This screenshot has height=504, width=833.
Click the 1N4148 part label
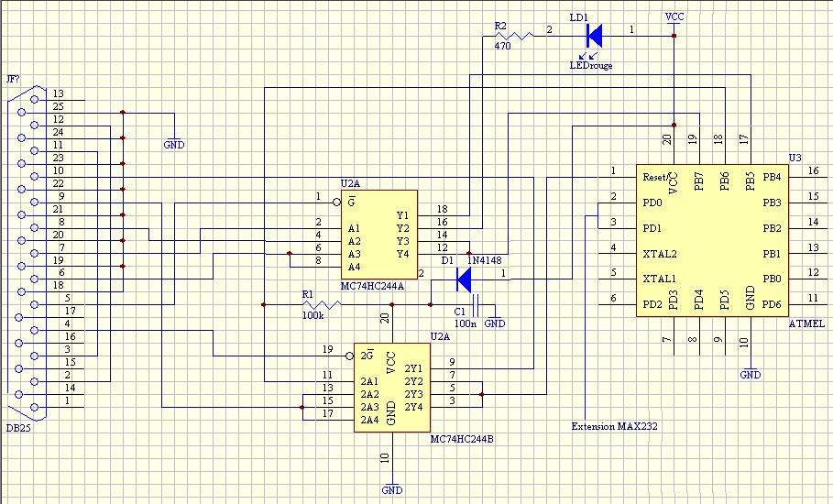pyautogui.click(x=484, y=260)
